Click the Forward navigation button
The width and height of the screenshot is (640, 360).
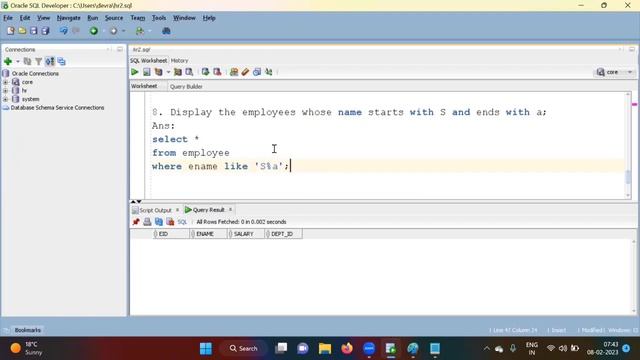pos(113,31)
